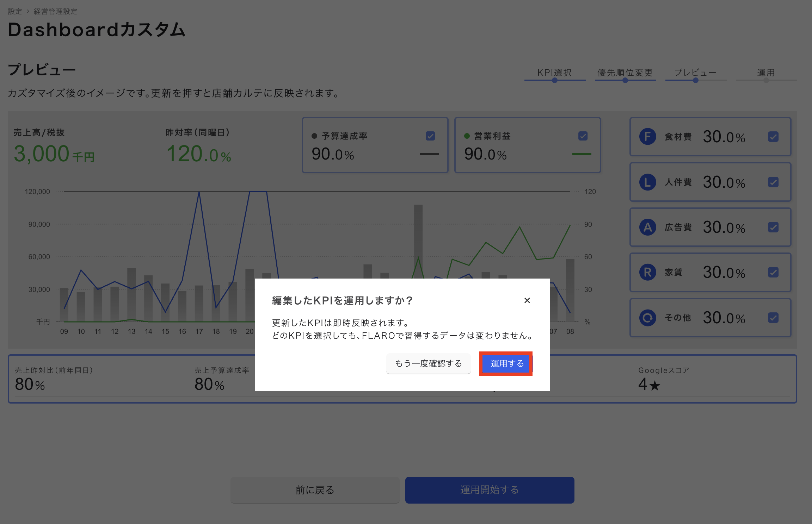Screen dimensions: 812x524
Task: Click the 食材費 30.0% value
Action: (724, 137)
